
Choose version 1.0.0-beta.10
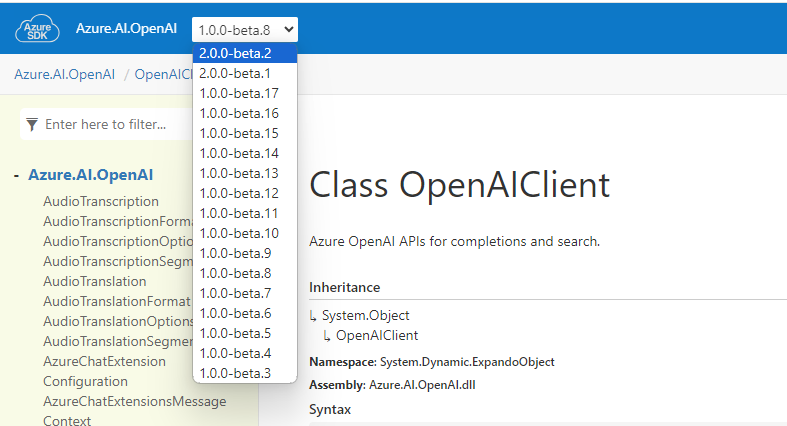point(245,234)
